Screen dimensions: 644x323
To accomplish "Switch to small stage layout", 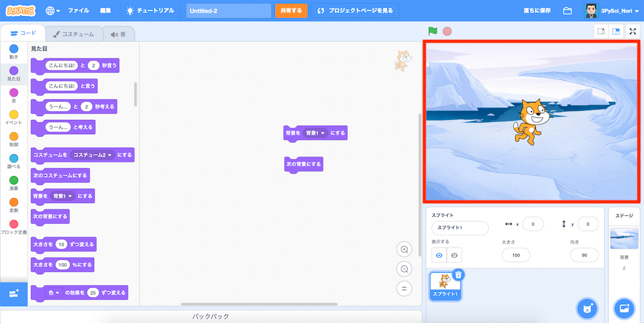I will click(x=601, y=32).
